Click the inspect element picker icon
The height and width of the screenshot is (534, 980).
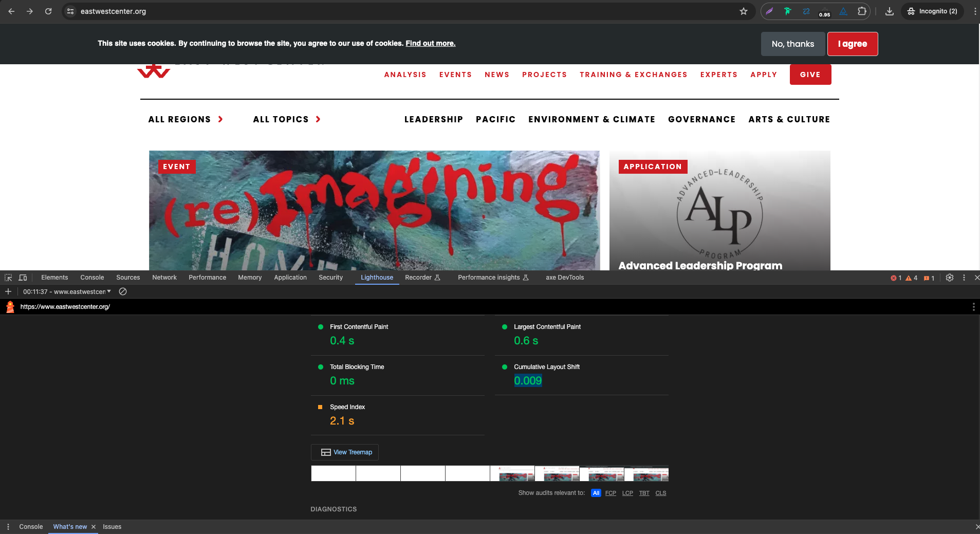coord(8,278)
